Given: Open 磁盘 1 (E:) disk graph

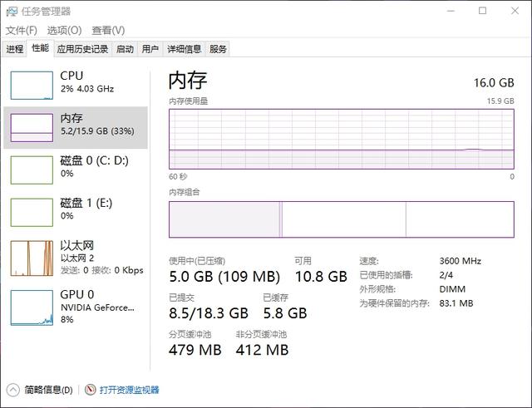Looking at the screenshot, I should (32, 211).
